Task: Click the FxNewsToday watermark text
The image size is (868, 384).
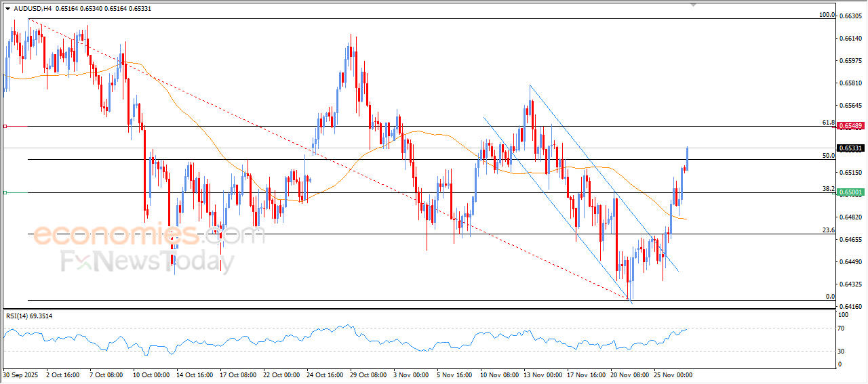Action: (148, 261)
